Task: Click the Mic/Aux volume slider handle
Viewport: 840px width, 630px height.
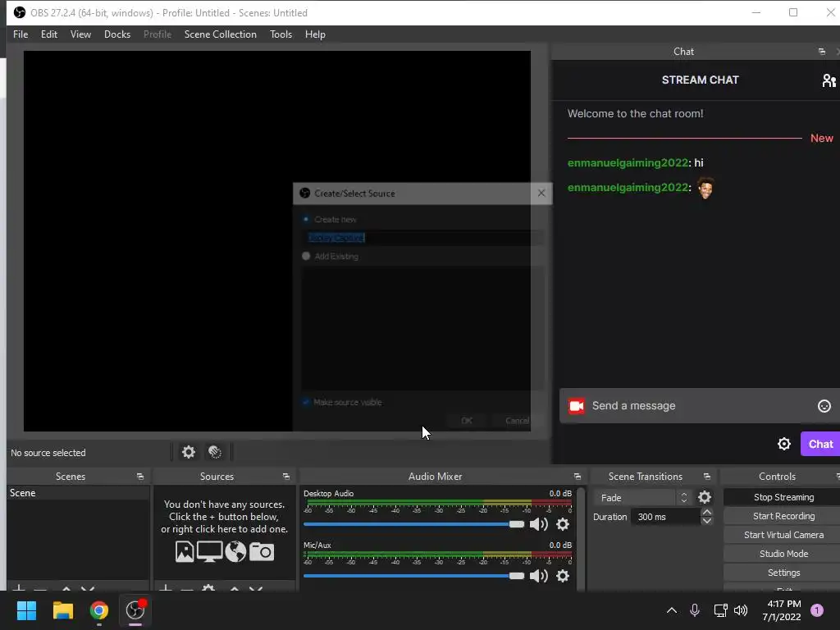Action: tap(517, 576)
